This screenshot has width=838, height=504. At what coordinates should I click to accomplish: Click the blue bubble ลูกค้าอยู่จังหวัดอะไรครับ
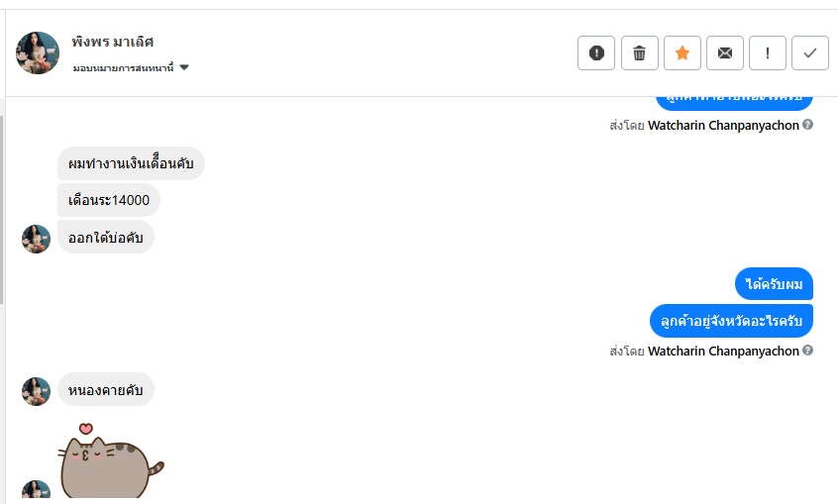click(731, 321)
